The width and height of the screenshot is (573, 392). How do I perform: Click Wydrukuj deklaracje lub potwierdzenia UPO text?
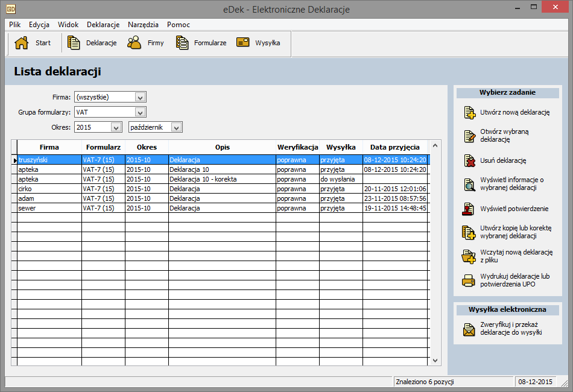coord(515,280)
